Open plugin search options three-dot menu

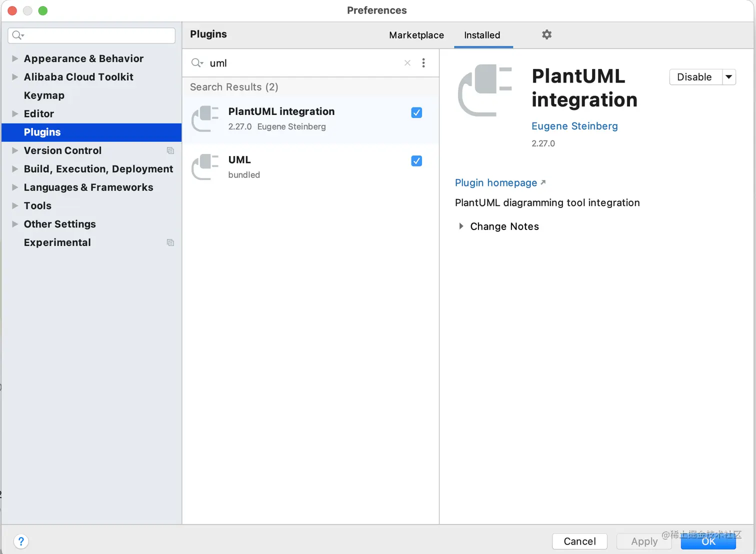[x=423, y=63]
